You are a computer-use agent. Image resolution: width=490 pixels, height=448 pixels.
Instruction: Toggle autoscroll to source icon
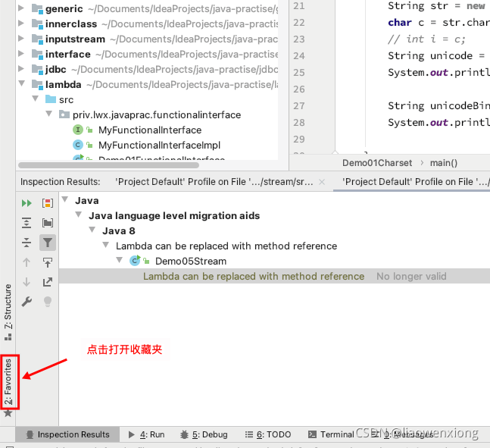pos(48,262)
